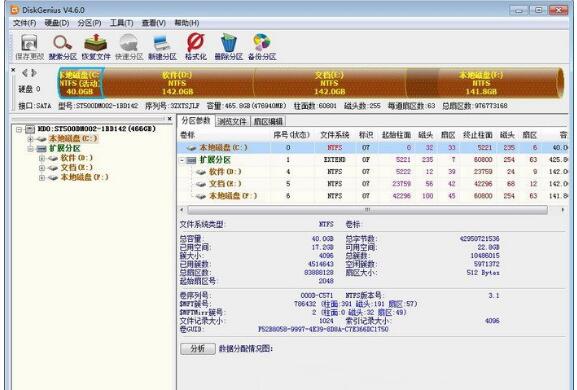Expand the 本地磁盘 (C:) tree node
The image size is (577, 390).
[31, 139]
